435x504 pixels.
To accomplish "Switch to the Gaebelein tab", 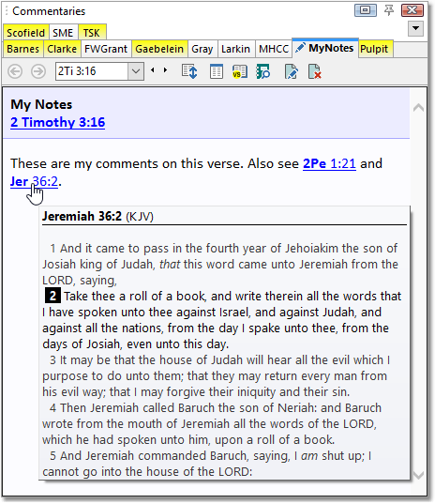I will point(159,49).
